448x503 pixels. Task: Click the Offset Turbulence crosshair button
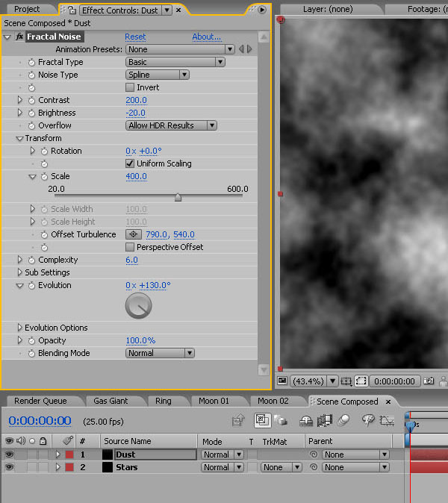click(x=135, y=234)
